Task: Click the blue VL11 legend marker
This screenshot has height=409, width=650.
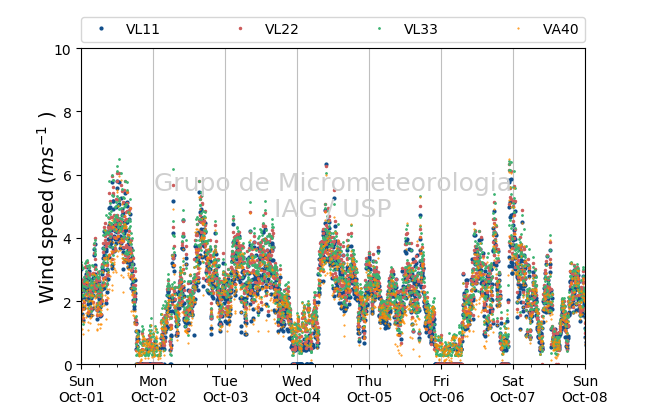Action: [101, 29]
